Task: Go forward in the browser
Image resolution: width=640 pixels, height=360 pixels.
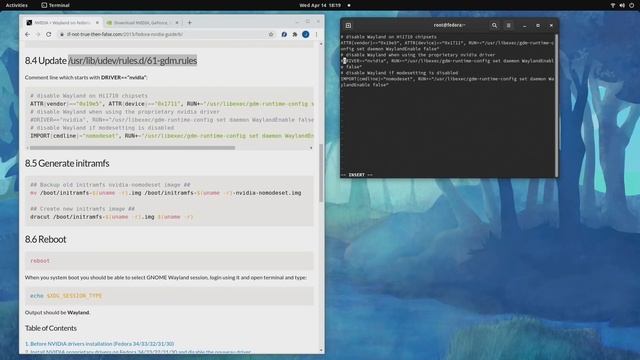Action: coord(38,34)
